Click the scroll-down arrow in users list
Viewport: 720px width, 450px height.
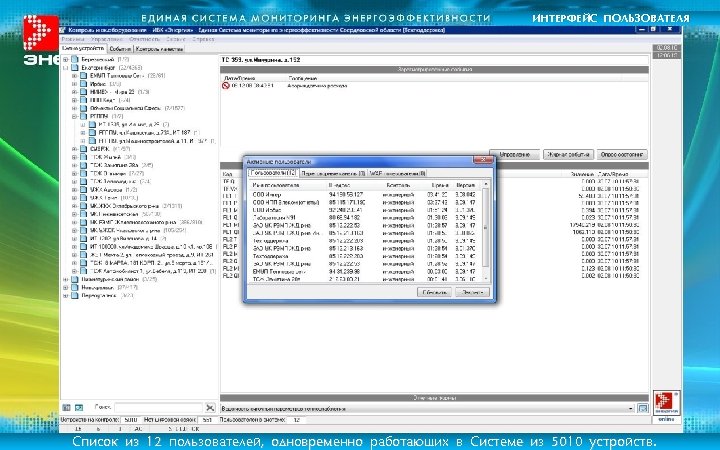(x=485, y=278)
